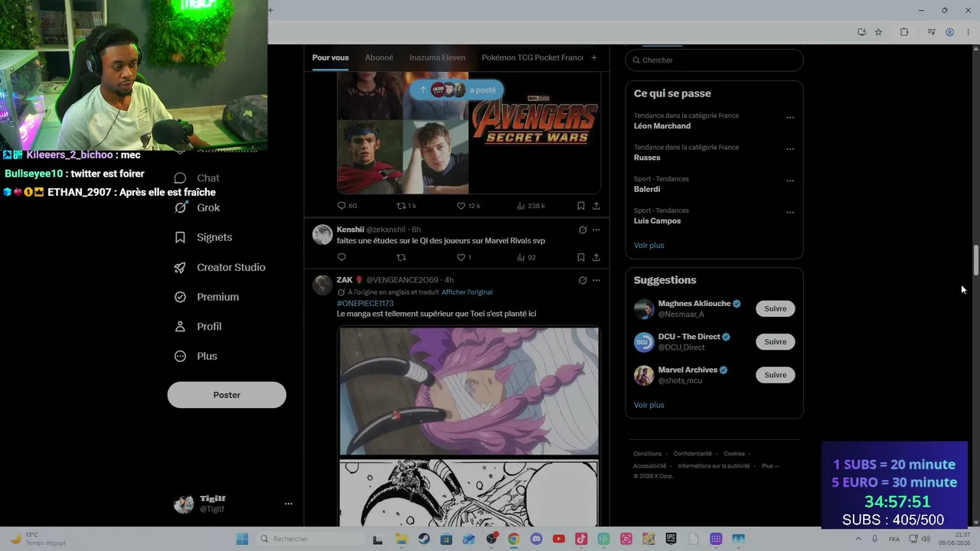Open Kenshii's profile avatar

[x=322, y=234]
